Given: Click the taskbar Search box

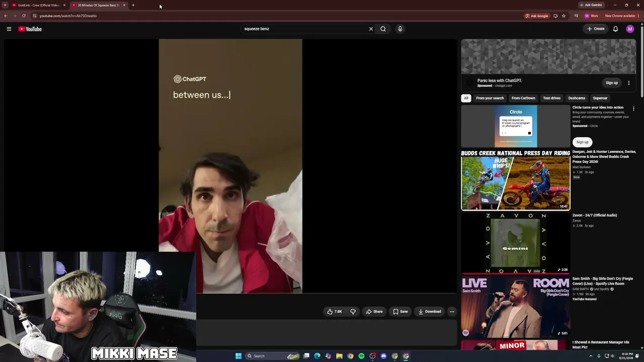Looking at the screenshot, I should (273, 356).
